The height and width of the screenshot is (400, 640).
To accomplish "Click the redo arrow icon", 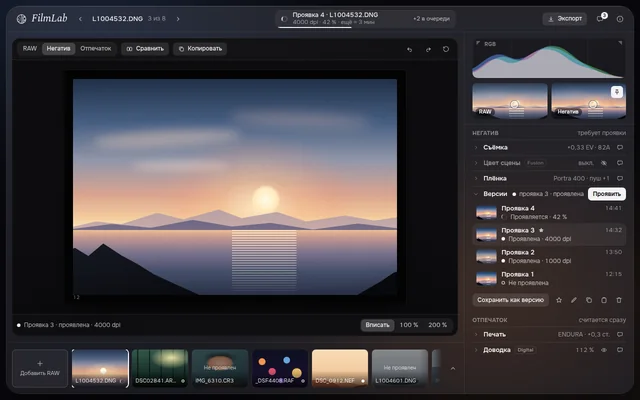I will pos(428,49).
